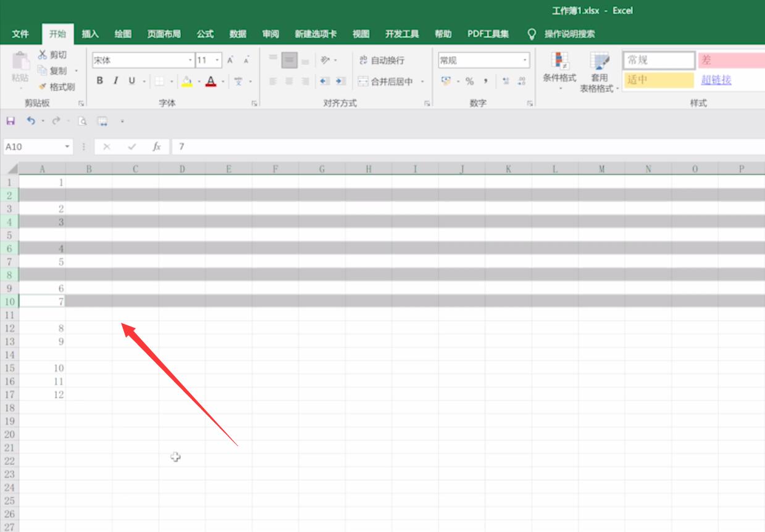Decrease decimal places
The image size is (765, 532).
coord(522,81)
